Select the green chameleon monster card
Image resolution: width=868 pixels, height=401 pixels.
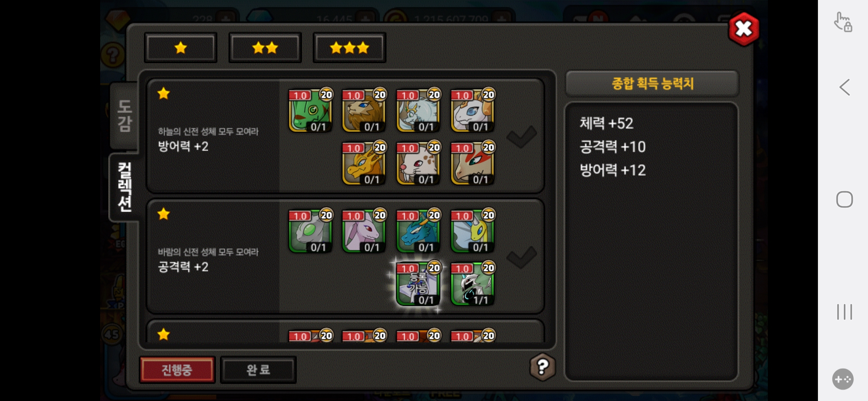click(310, 110)
